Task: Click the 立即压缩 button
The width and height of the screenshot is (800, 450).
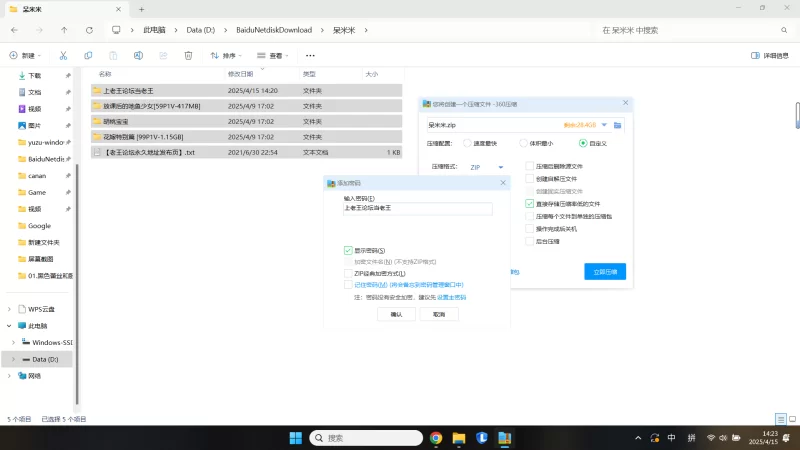Action: click(605, 271)
